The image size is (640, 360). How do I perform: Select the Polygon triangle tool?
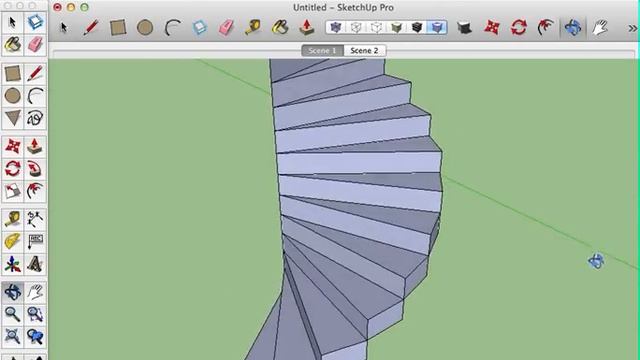pos(13,118)
